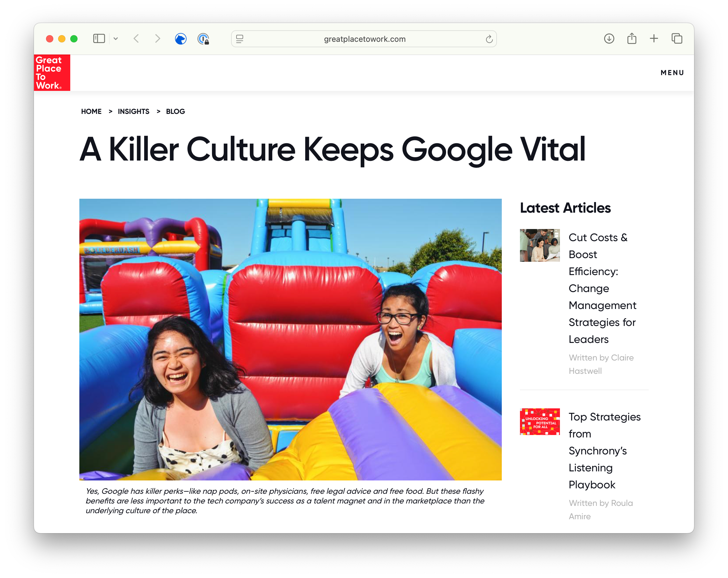
Task: Open the BLOG breadcrumb link
Action: click(175, 111)
